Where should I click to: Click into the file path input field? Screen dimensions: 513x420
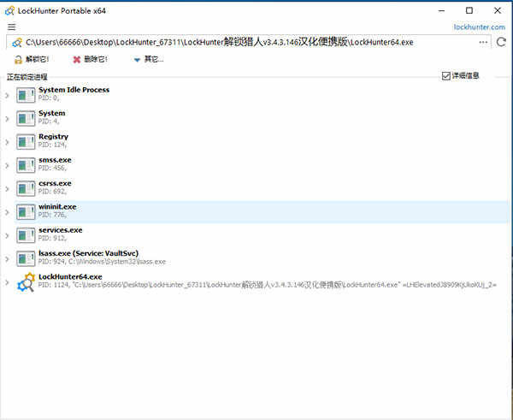(x=249, y=42)
